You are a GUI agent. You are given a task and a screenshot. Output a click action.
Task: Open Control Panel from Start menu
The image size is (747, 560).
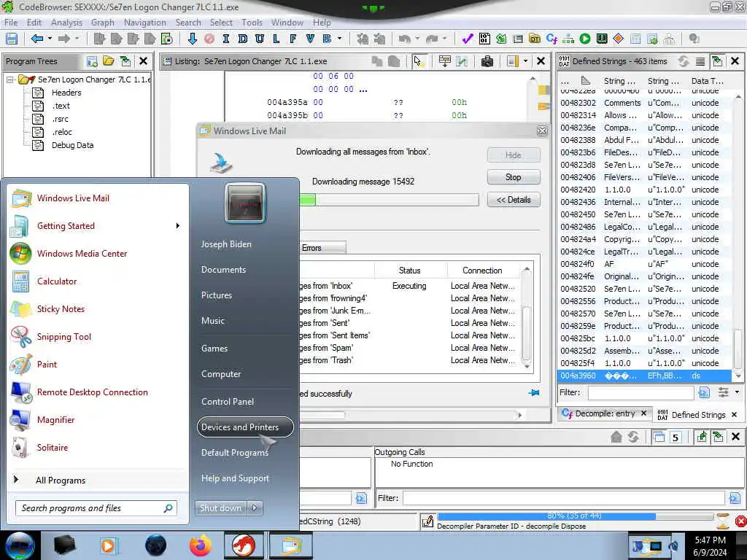click(228, 402)
